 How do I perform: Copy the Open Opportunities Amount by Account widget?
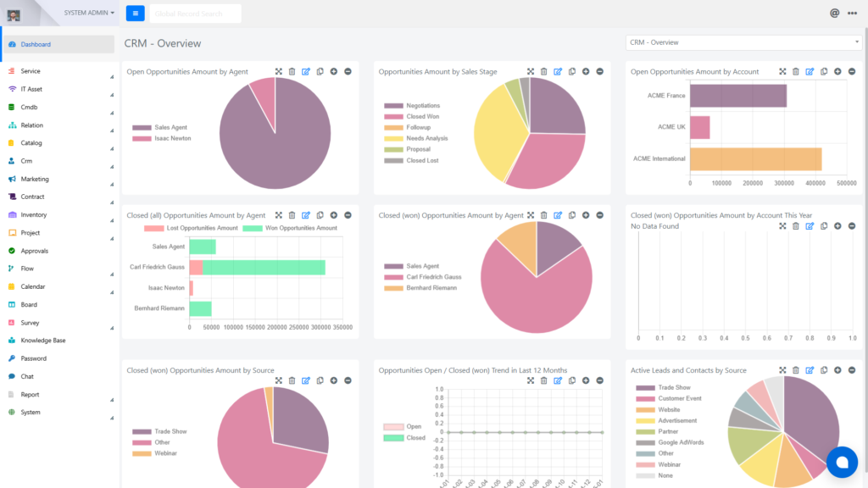pos(824,71)
